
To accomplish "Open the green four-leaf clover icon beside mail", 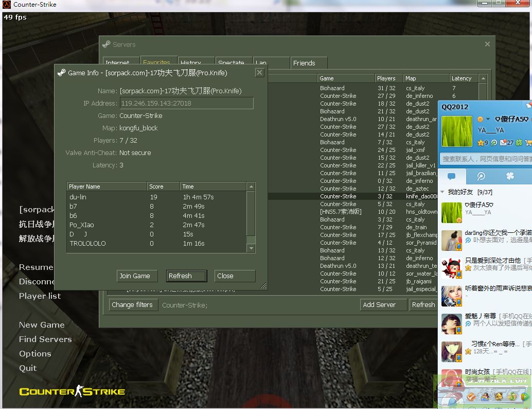I will point(519,143).
